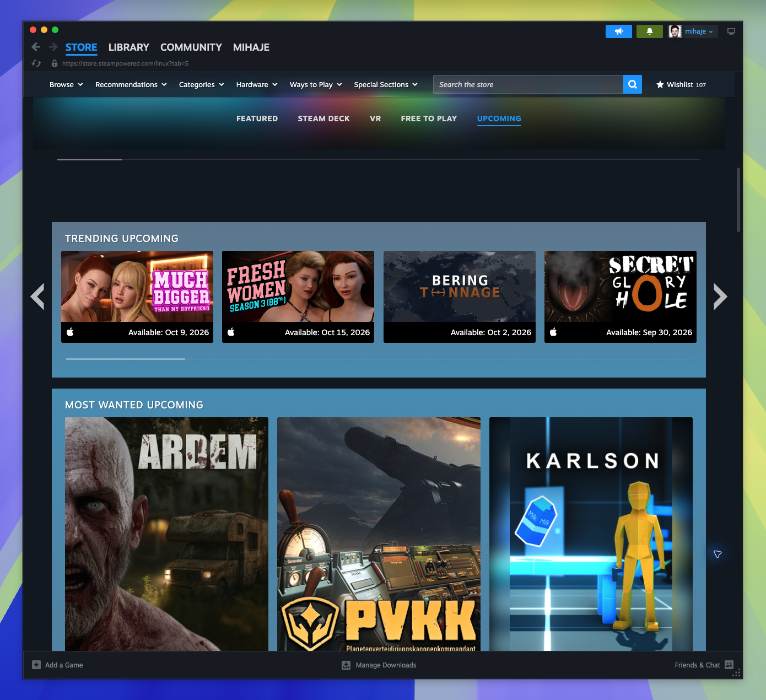Click the Add a Game plus icon

click(x=36, y=665)
